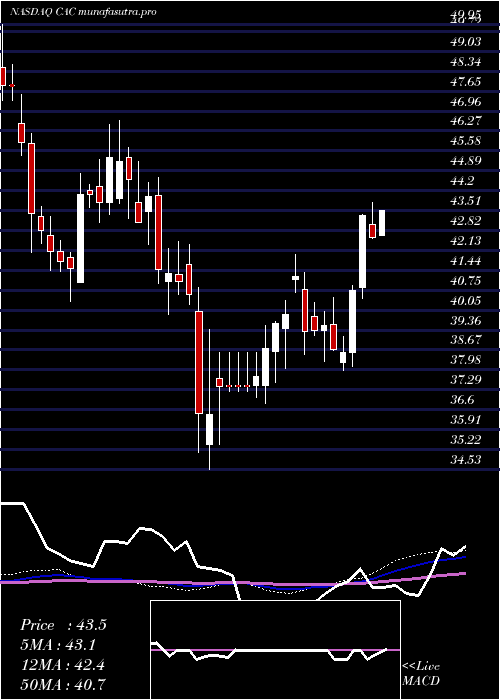Click the 42.82 axis value
Image resolution: width=500 pixels, height=700 pixels.
pyautogui.click(x=466, y=221)
